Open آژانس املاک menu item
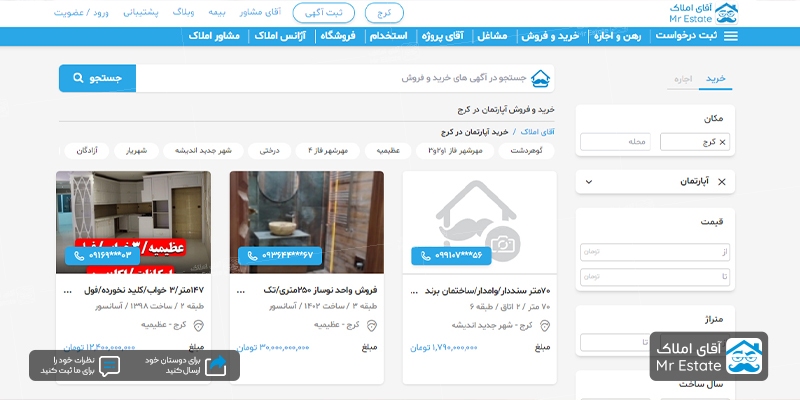 pyautogui.click(x=280, y=36)
